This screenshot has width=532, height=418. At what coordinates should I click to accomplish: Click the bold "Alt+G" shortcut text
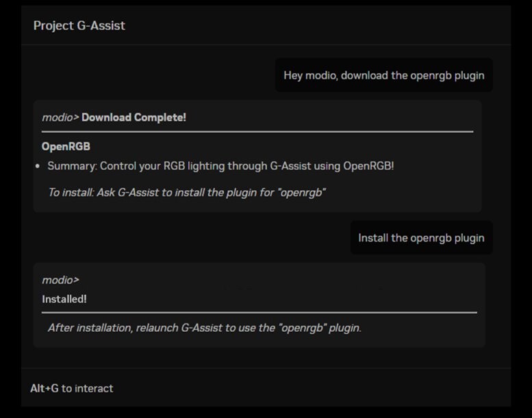pos(45,389)
